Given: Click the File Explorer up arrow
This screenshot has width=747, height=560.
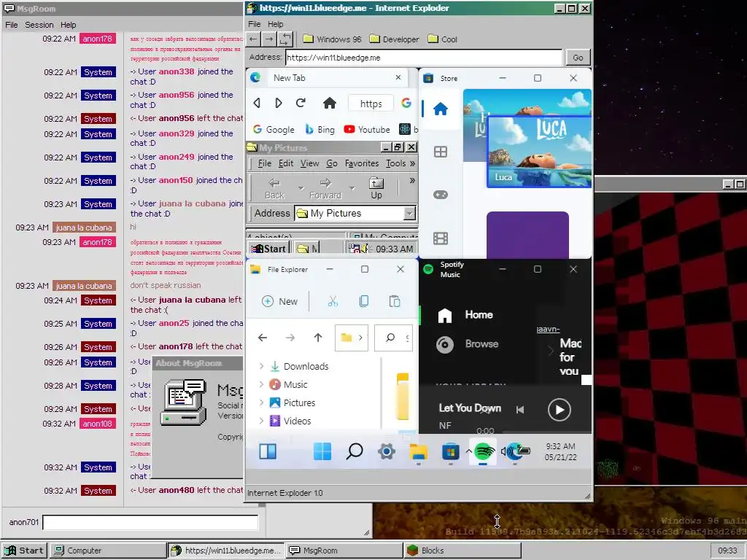Looking at the screenshot, I should [x=318, y=338].
